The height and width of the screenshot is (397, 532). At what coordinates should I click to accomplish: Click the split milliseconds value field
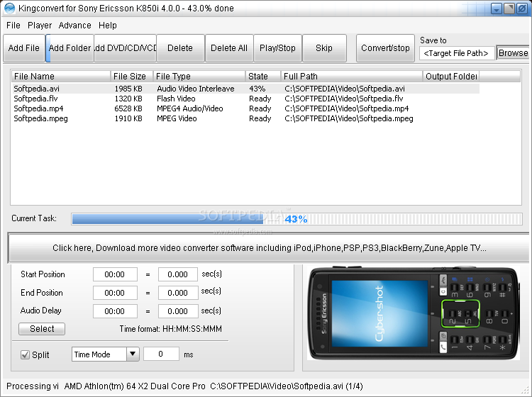[x=161, y=354]
